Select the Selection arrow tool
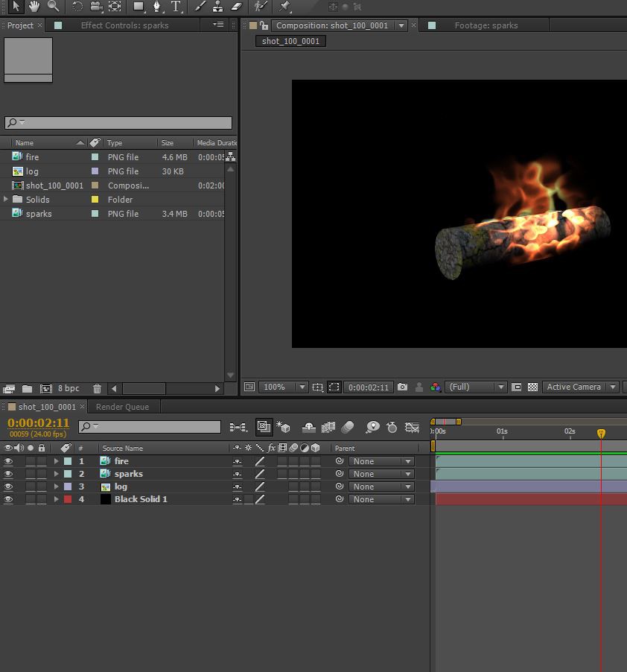This screenshot has width=627, height=672. [16, 7]
